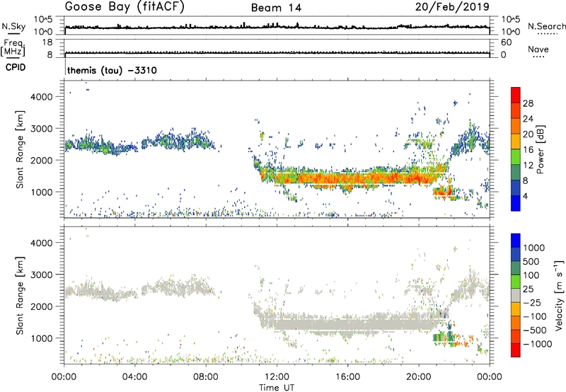Screen dimensions: 566x392
Task: Pick the bright blue segment below 4 dB
Action: pos(516,204)
